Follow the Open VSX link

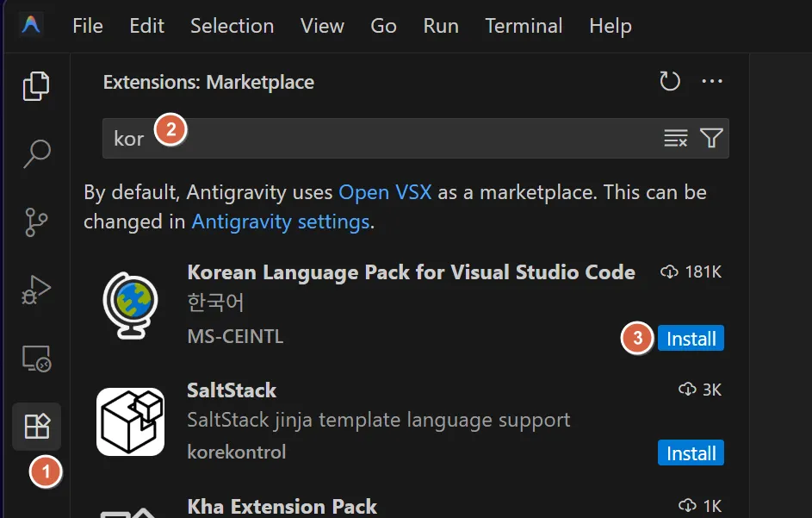tap(385, 192)
